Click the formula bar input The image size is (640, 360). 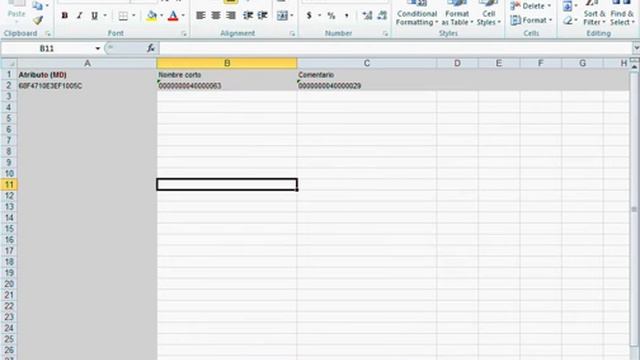click(x=395, y=49)
